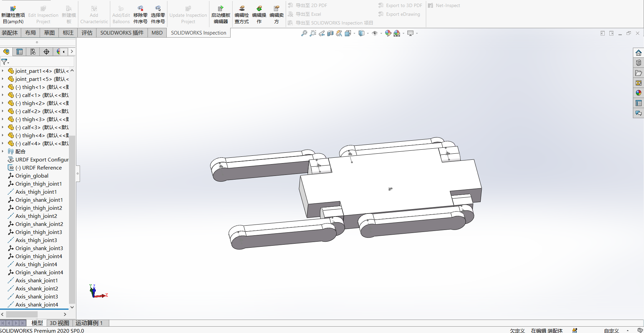Open Appearances color ball in task pane
This screenshot has width=644, height=333.
(639, 93)
